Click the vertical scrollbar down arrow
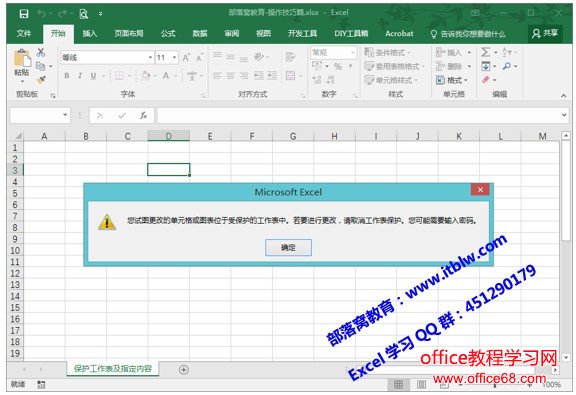This screenshot has width=576, height=395. (x=566, y=357)
